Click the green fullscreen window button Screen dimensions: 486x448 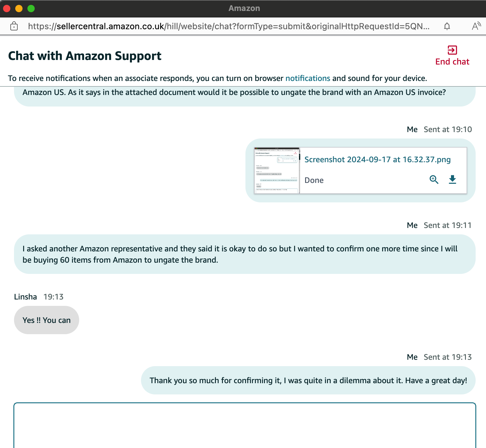click(31, 9)
